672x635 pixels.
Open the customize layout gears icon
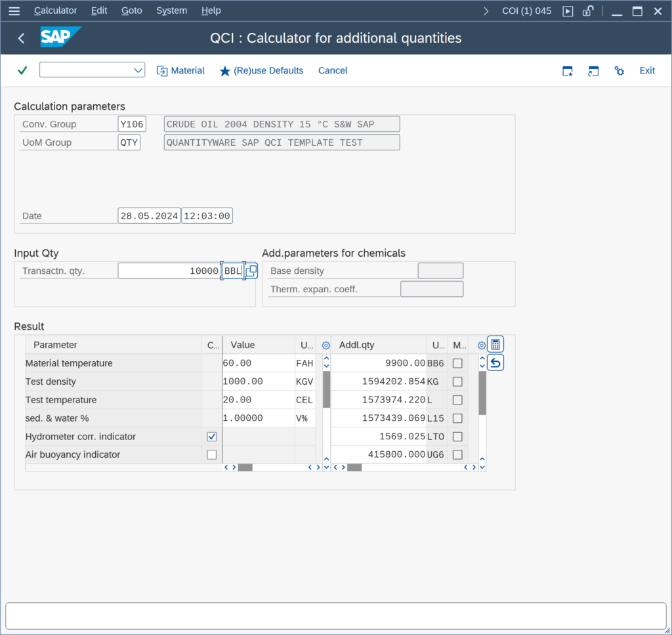point(619,71)
